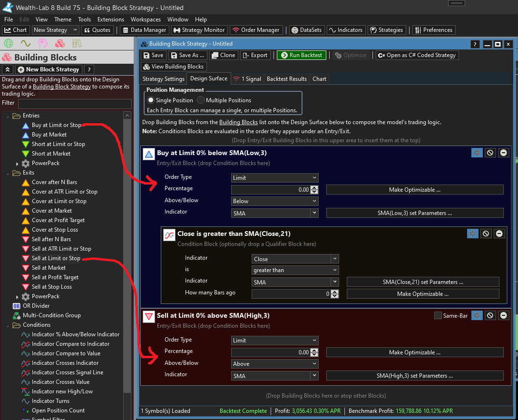The width and height of the screenshot is (518, 420).
Task: Click the globe icon in left panel toolbar
Action: (x=8, y=44)
